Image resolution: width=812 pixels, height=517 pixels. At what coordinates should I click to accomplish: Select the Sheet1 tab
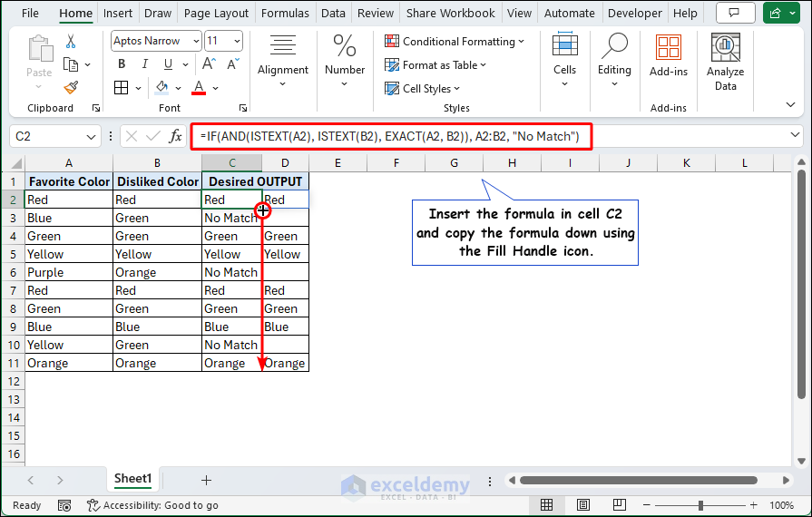tap(133, 479)
